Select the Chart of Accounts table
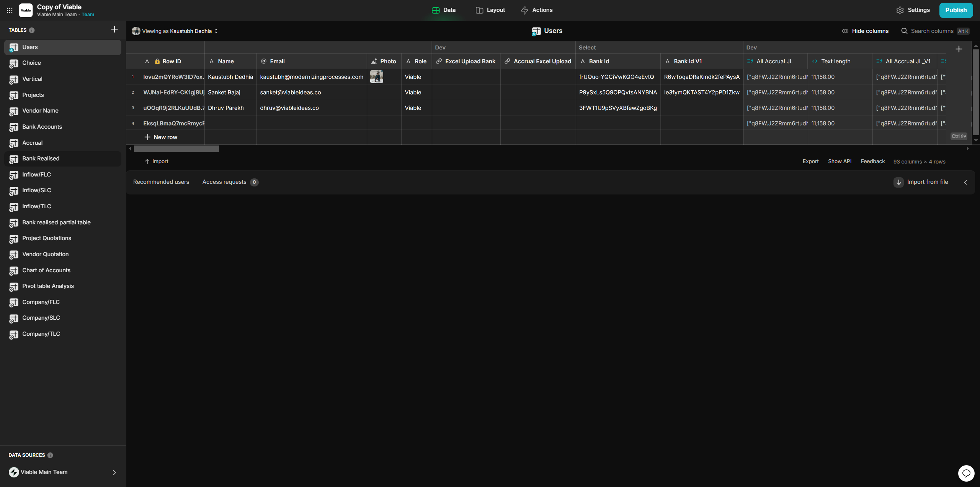Image resolution: width=980 pixels, height=487 pixels. [x=63, y=270]
